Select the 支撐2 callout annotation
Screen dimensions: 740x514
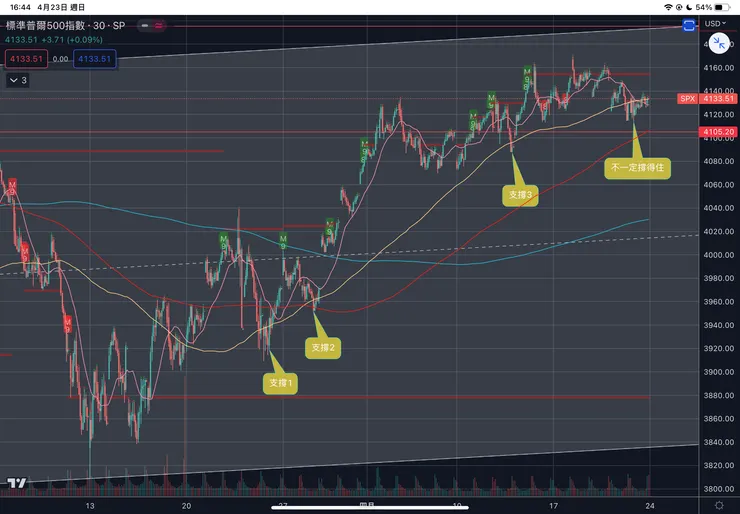tap(323, 348)
